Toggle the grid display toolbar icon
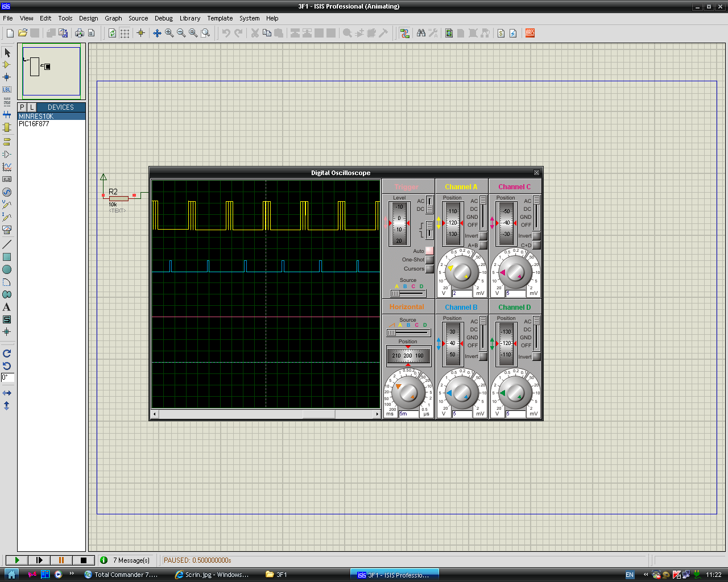This screenshot has width=728, height=582. click(125, 34)
